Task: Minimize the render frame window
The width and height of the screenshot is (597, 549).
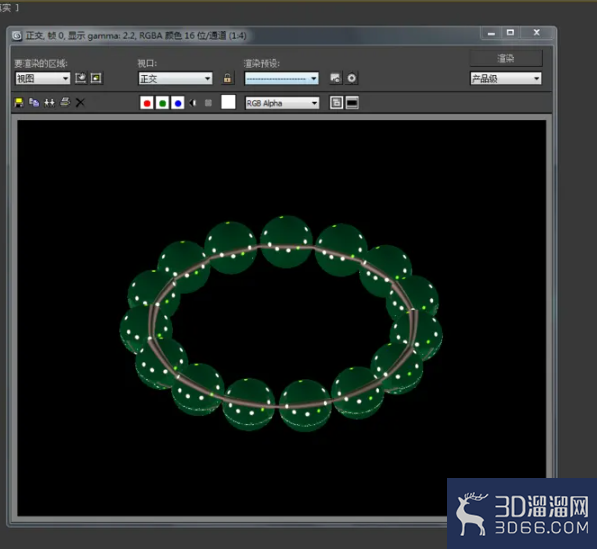Action: click(x=491, y=34)
